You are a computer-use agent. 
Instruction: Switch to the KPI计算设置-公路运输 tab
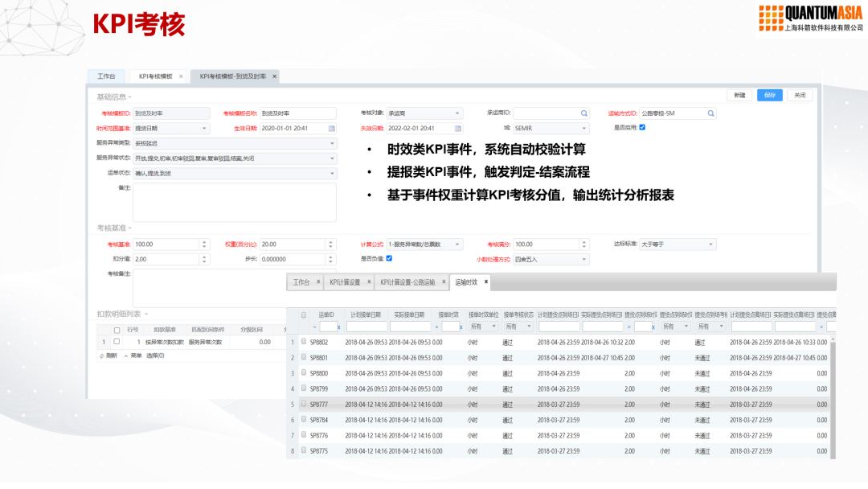click(407, 282)
